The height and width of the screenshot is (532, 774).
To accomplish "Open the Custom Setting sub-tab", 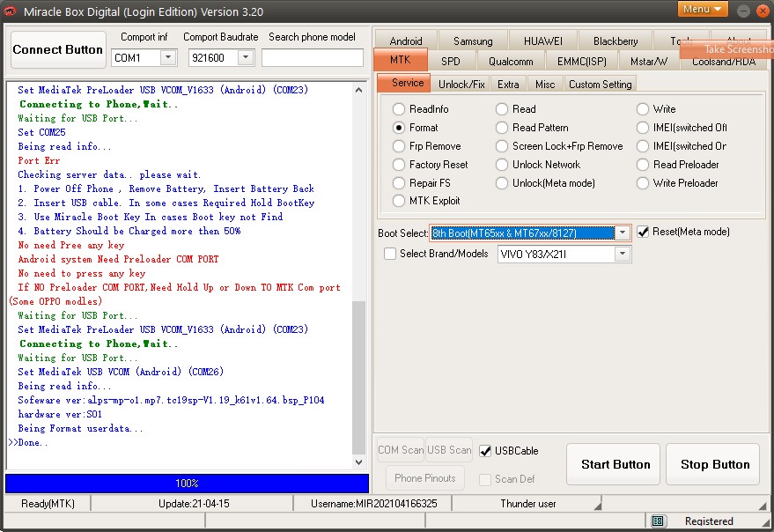I will point(601,84).
